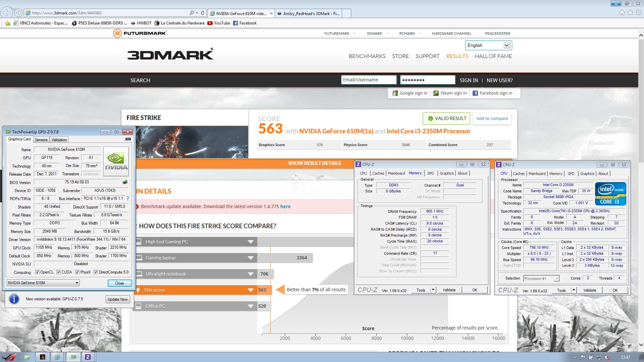Click Validate in the CPU tab CPU-Z window
This screenshot has width=644, height=362.
[x=589, y=290]
